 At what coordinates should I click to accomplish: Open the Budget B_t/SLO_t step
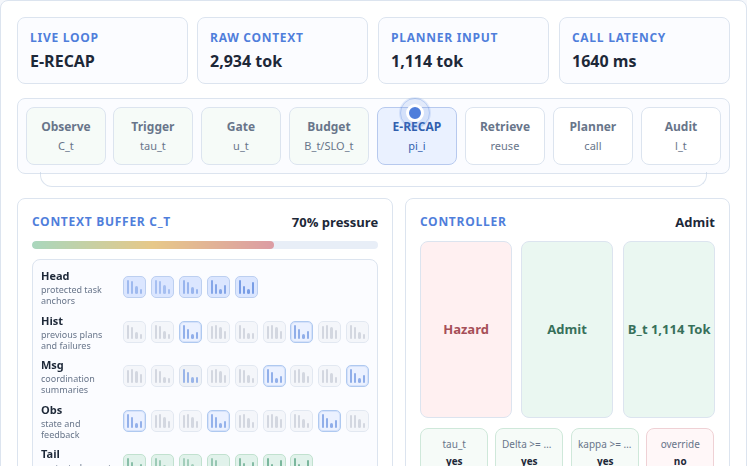tap(329, 136)
